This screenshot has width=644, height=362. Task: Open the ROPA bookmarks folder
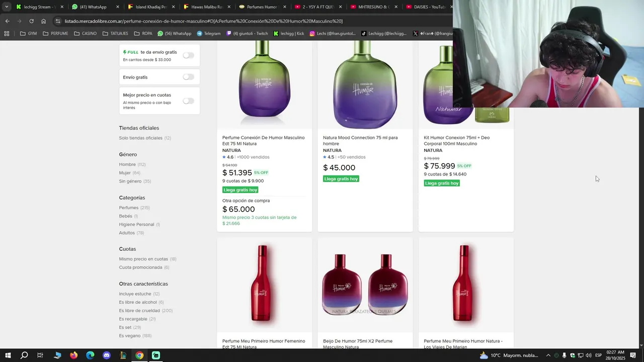click(x=143, y=34)
